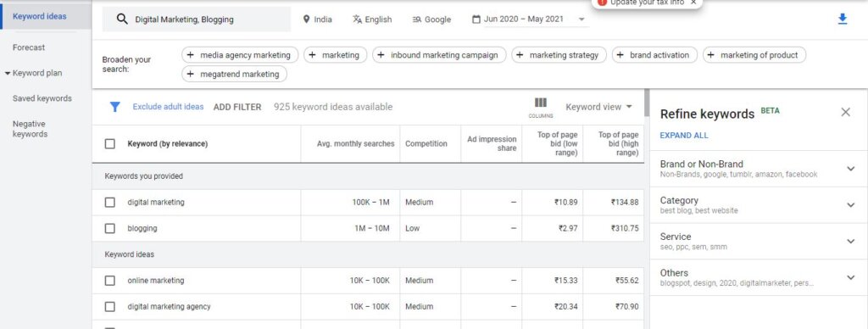Open the Keyword view dropdown
The height and width of the screenshot is (329, 868).
point(598,107)
